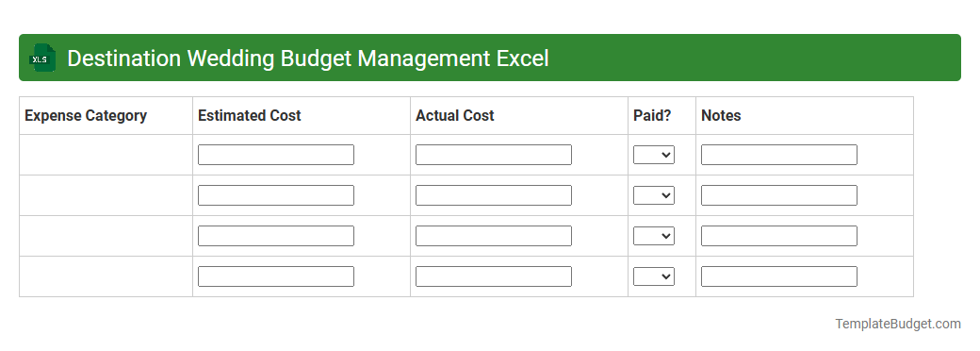Click second row Estimated Cost input field

tap(275, 195)
